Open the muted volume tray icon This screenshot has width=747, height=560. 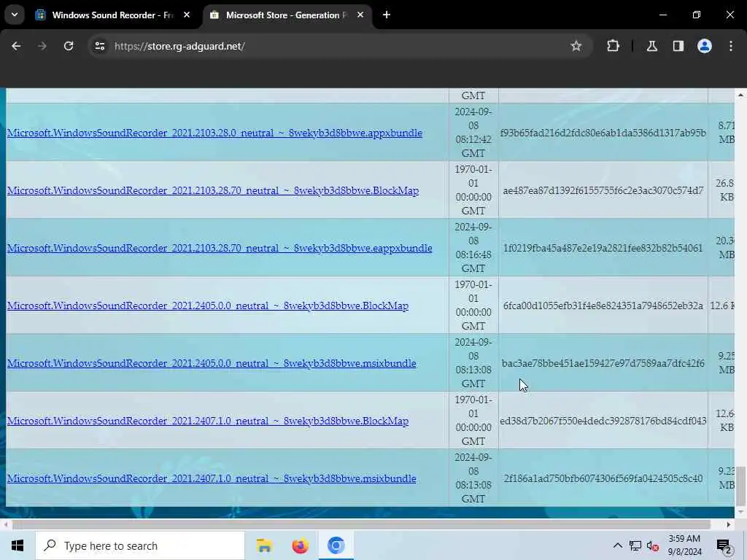click(653, 545)
